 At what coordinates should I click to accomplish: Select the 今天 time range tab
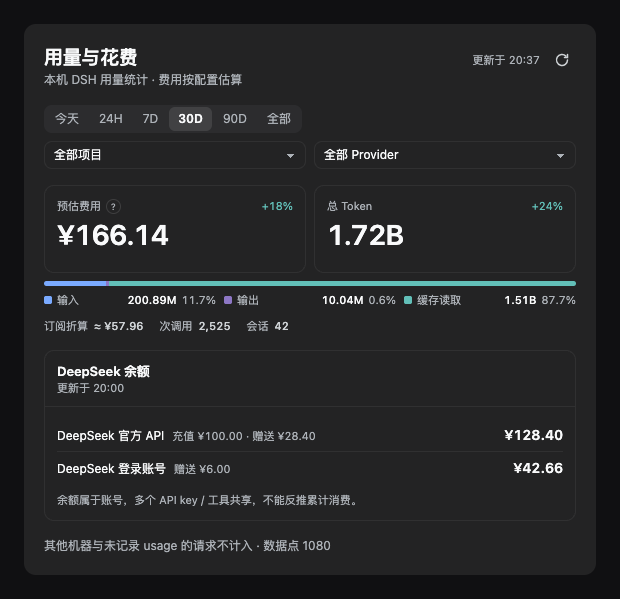pos(67,119)
